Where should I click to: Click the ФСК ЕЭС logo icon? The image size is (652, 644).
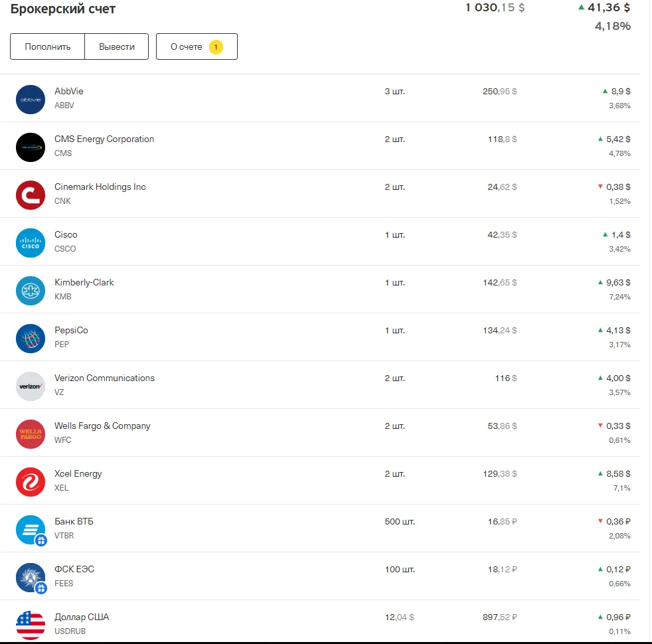point(30,576)
